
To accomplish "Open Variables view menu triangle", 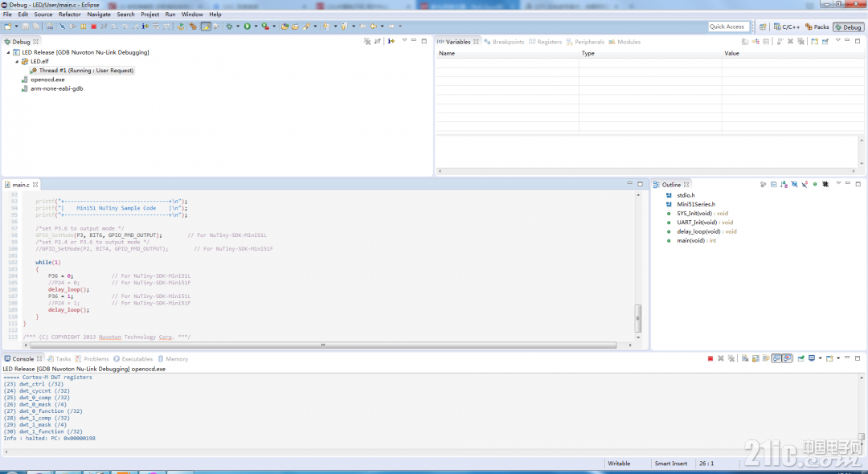I will click(x=838, y=41).
